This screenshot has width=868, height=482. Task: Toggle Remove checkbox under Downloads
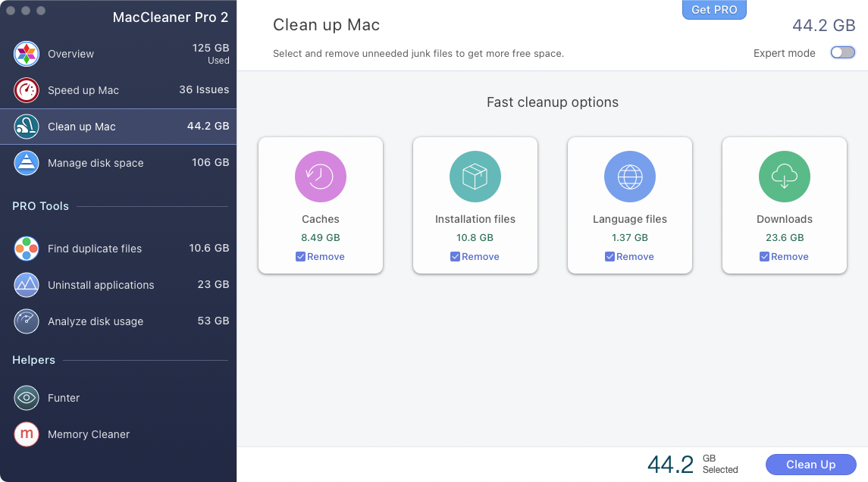[765, 257]
